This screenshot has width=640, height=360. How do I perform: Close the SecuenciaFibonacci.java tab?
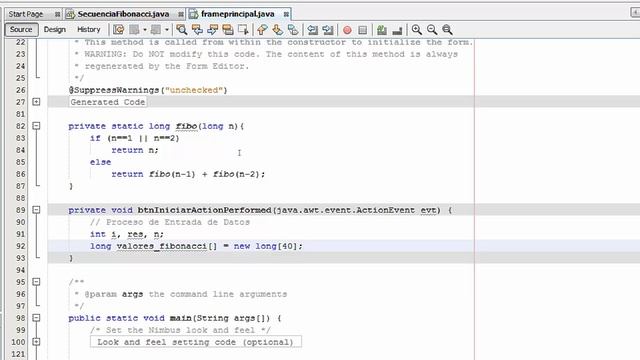coord(180,14)
